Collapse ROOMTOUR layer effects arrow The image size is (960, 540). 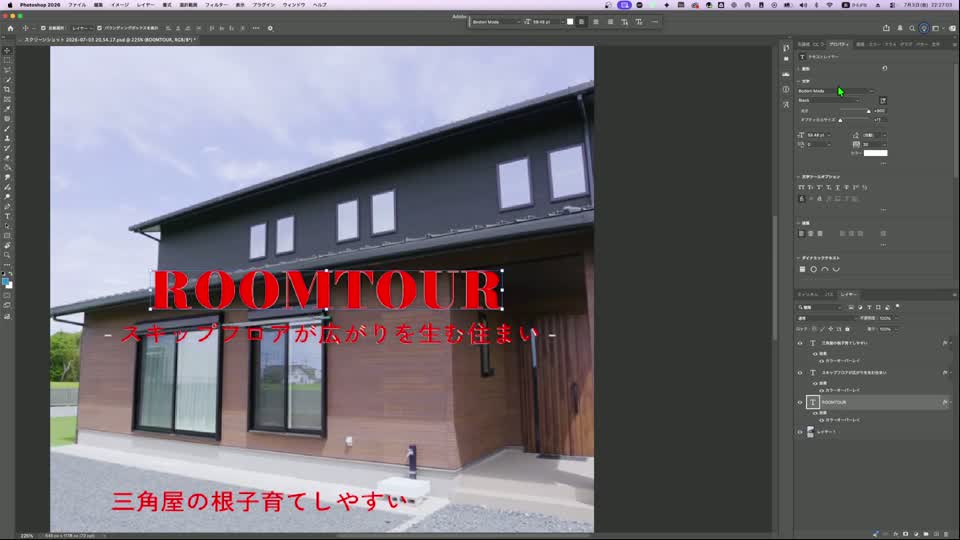[950, 402]
